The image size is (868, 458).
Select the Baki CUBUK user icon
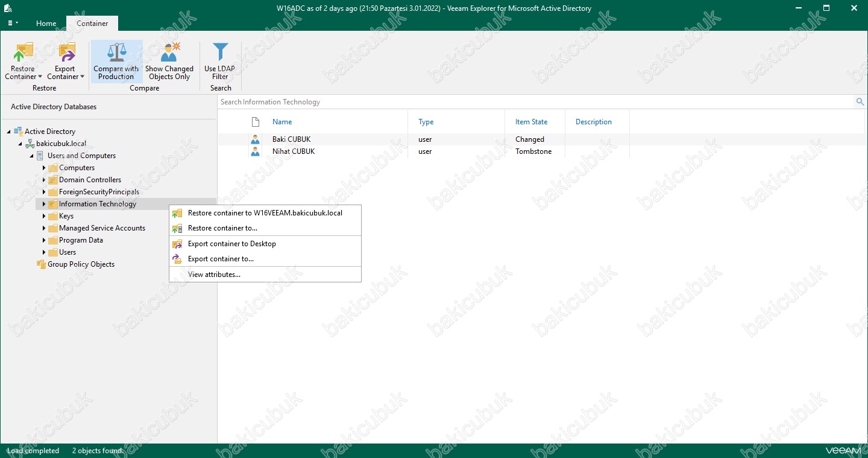(x=255, y=139)
